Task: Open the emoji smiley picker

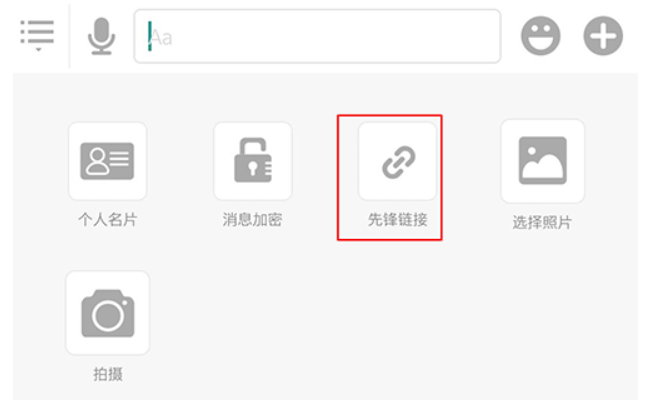Action: point(541,36)
